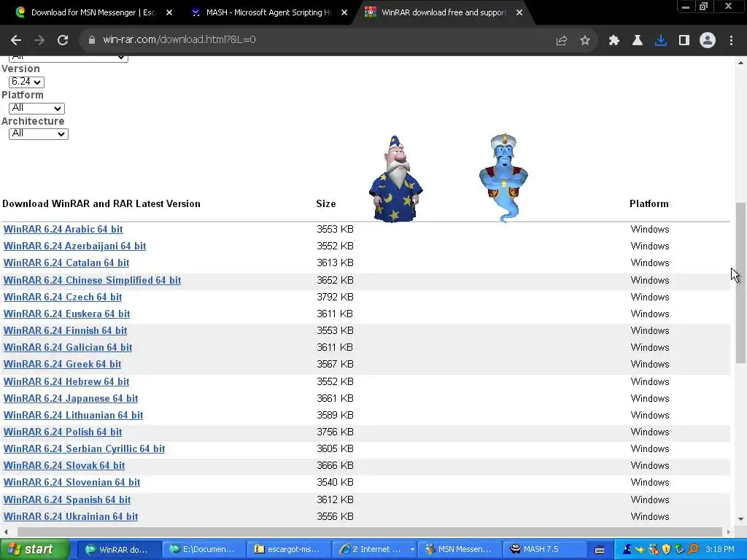Bookmark this page with the star
The image size is (747, 560).
click(x=585, y=41)
